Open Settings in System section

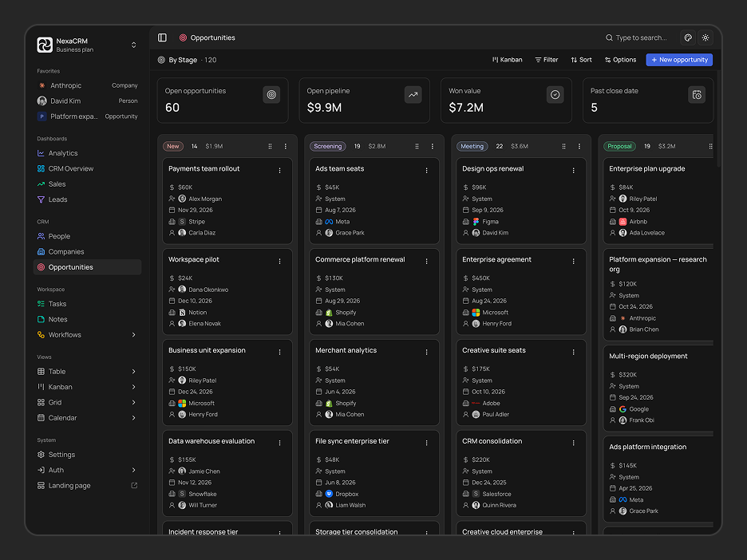(x=87, y=455)
